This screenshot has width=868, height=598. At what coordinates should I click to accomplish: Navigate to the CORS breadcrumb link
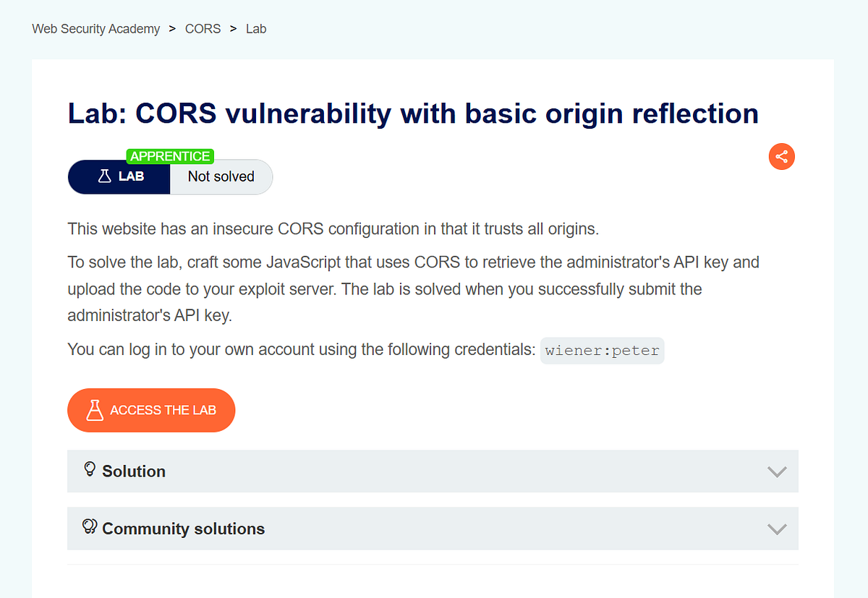[x=203, y=29]
